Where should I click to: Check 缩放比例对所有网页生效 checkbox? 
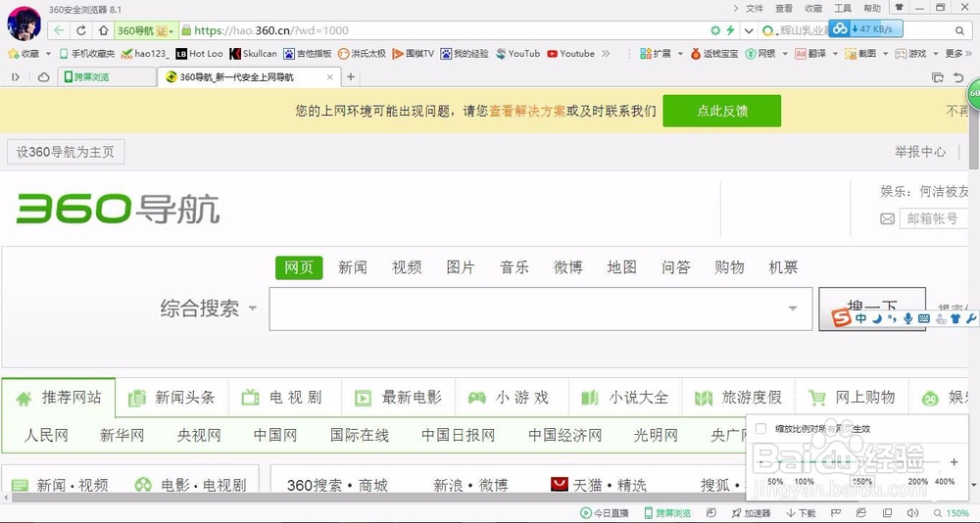(760, 429)
